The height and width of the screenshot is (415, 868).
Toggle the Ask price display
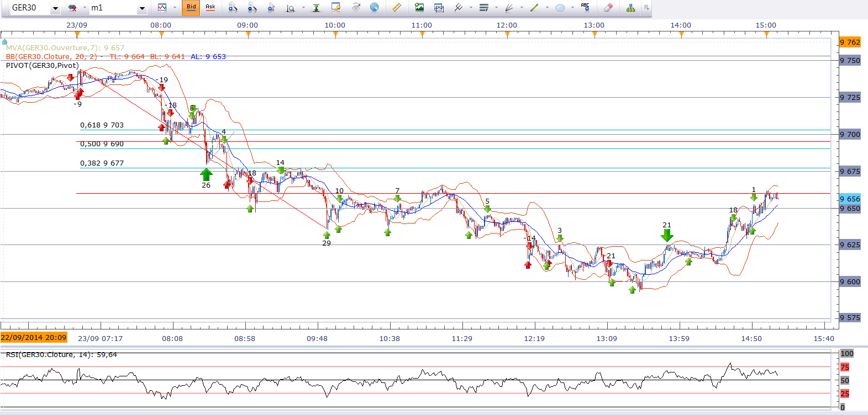pos(211,8)
